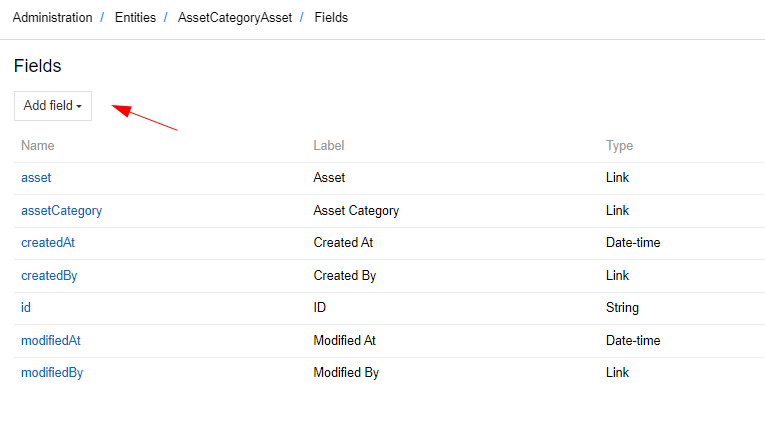The height and width of the screenshot is (448, 765).
Task: Click the Fields page heading
Action: 38,66
